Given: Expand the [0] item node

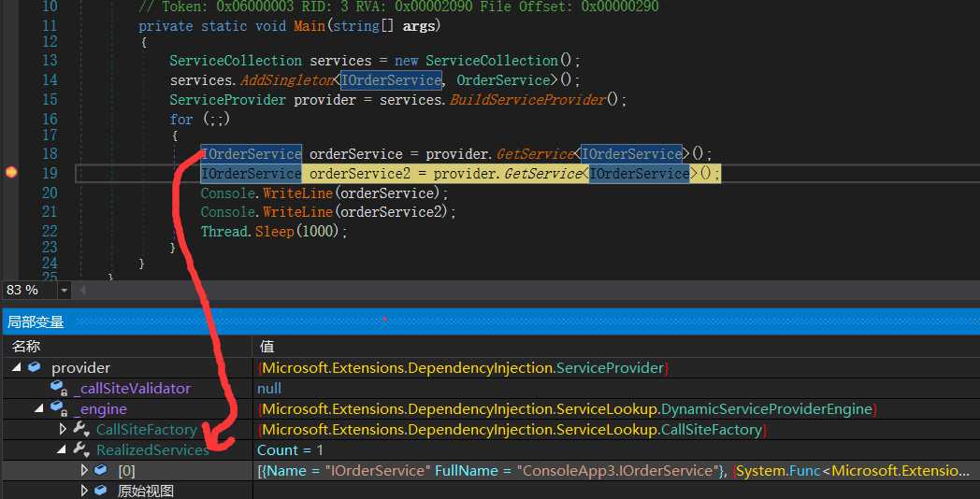Looking at the screenshot, I should point(84,470).
